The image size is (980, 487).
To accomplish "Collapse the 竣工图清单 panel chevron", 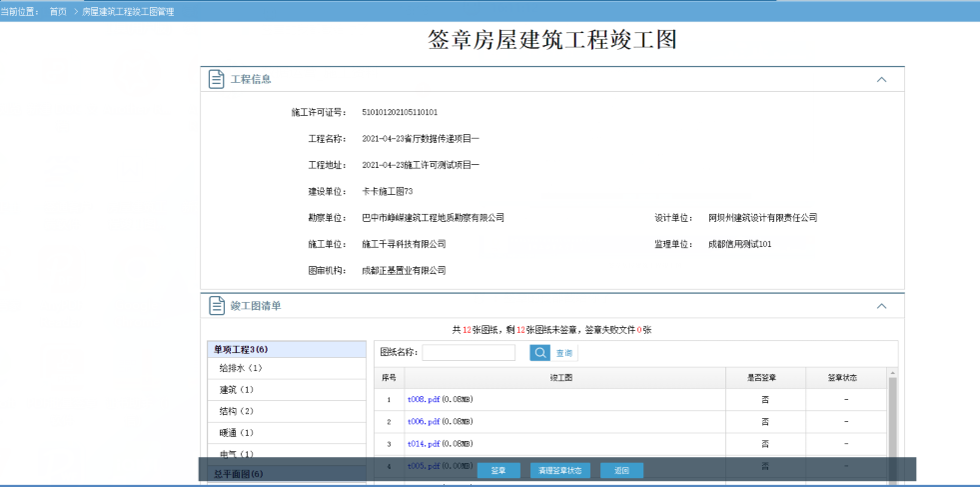I will tap(881, 305).
